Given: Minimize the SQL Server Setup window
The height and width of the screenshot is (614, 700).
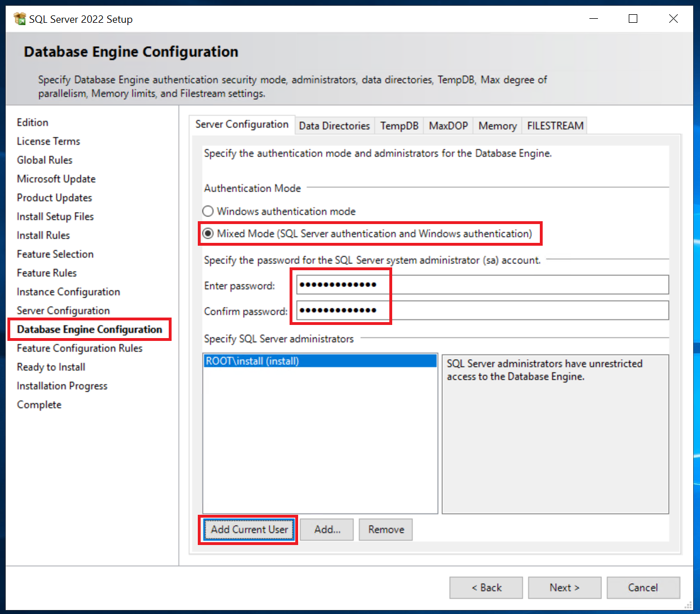Looking at the screenshot, I should click(594, 19).
